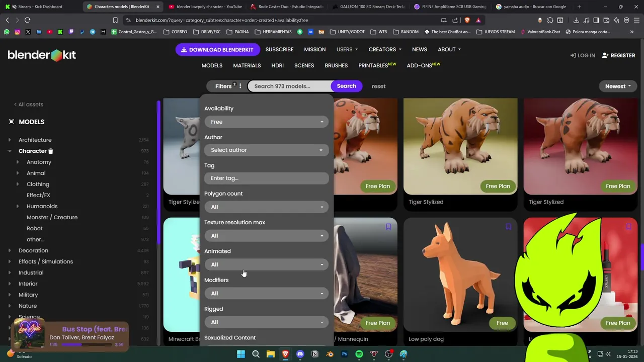Click the BlenderKit logo

pyautogui.click(x=42, y=55)
